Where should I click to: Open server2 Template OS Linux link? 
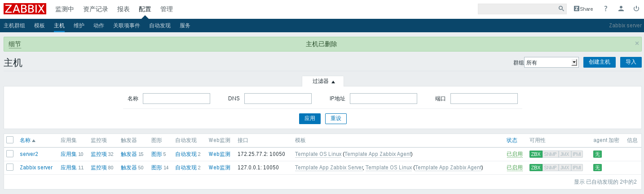pyautogui.click(x=318, y=154)
